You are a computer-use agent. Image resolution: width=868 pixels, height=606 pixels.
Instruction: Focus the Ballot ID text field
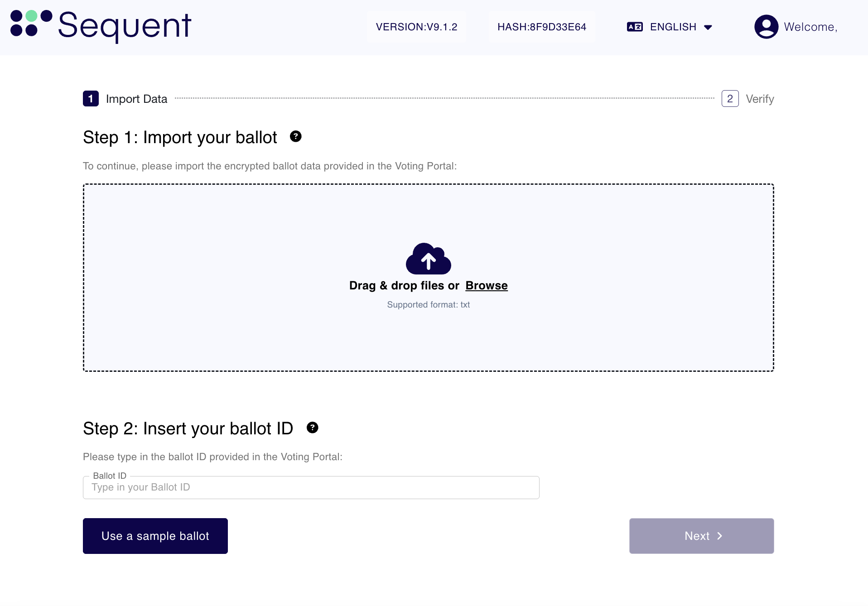[x=311, y=487]
